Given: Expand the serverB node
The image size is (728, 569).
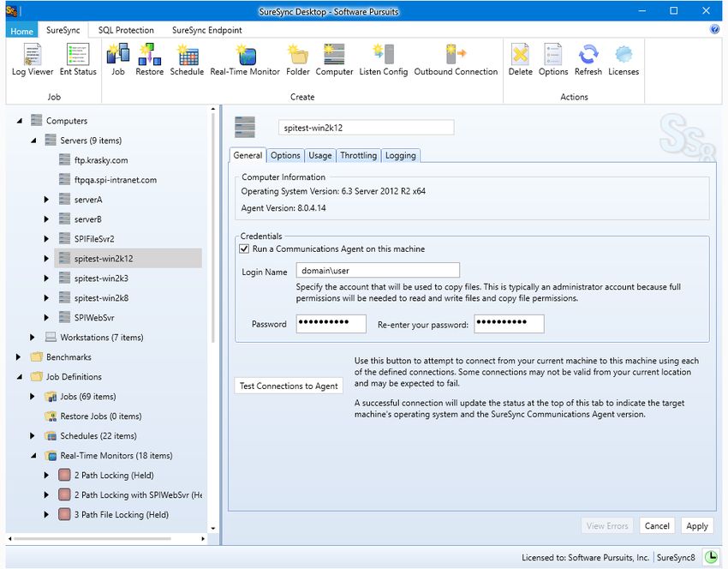Looking at the screenshot, I should click(46, 219).
